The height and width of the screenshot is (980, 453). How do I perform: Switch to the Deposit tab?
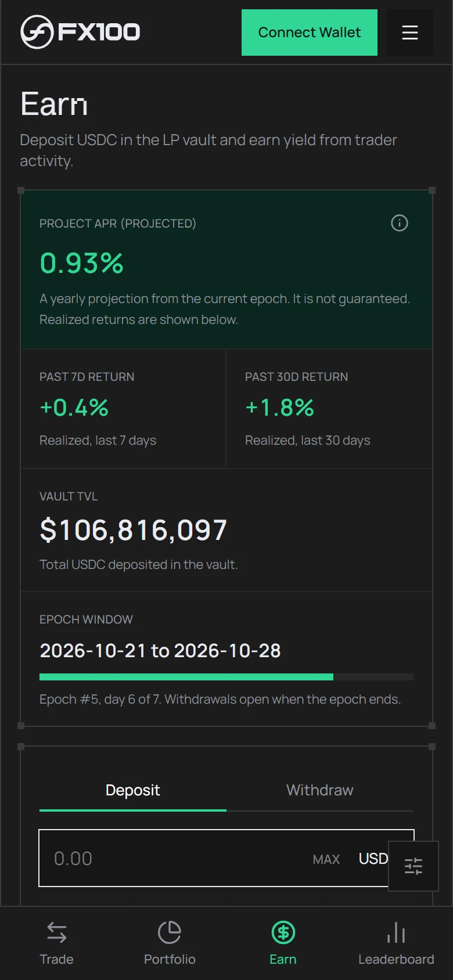tap(133, 790)
